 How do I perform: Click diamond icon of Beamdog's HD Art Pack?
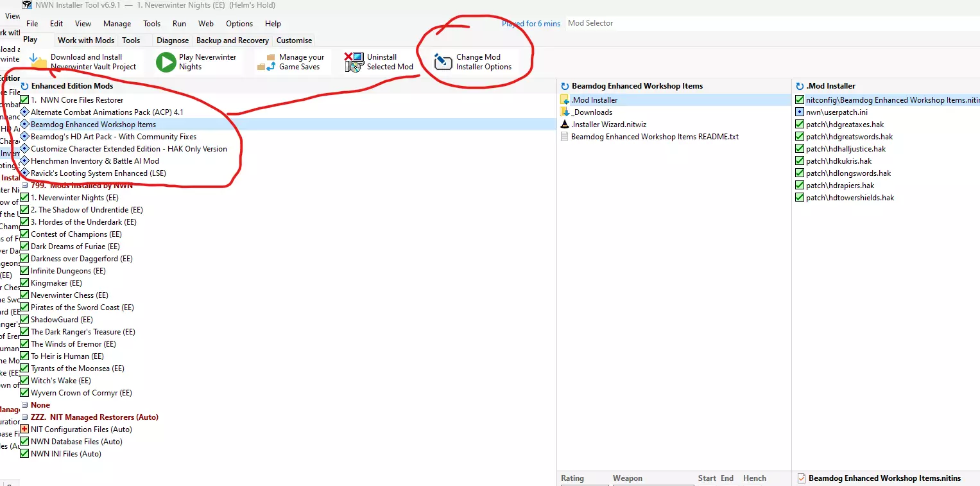click(x=24, y=137)
